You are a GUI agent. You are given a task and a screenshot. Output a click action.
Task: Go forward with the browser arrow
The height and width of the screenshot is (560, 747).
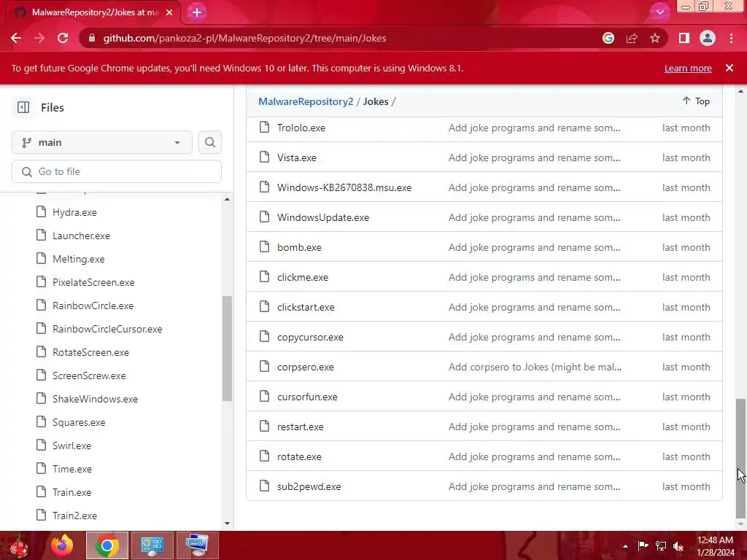click(39, 38)
